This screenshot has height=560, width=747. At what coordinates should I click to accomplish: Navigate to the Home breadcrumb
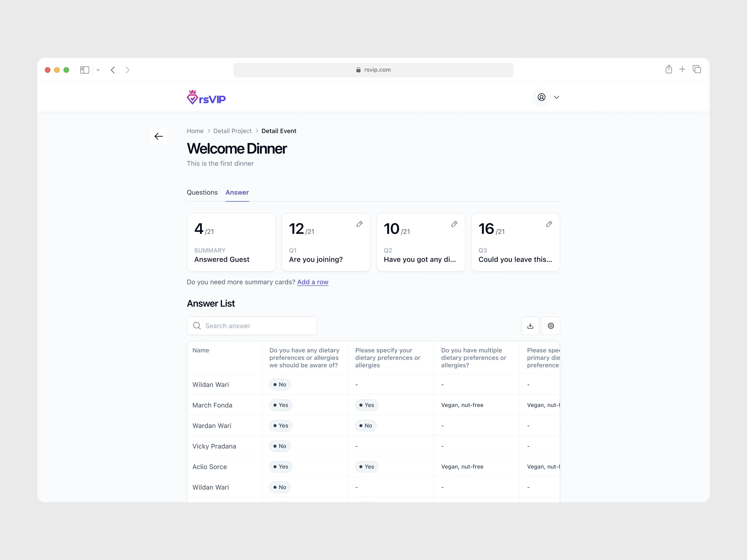[x=195, y=131]
